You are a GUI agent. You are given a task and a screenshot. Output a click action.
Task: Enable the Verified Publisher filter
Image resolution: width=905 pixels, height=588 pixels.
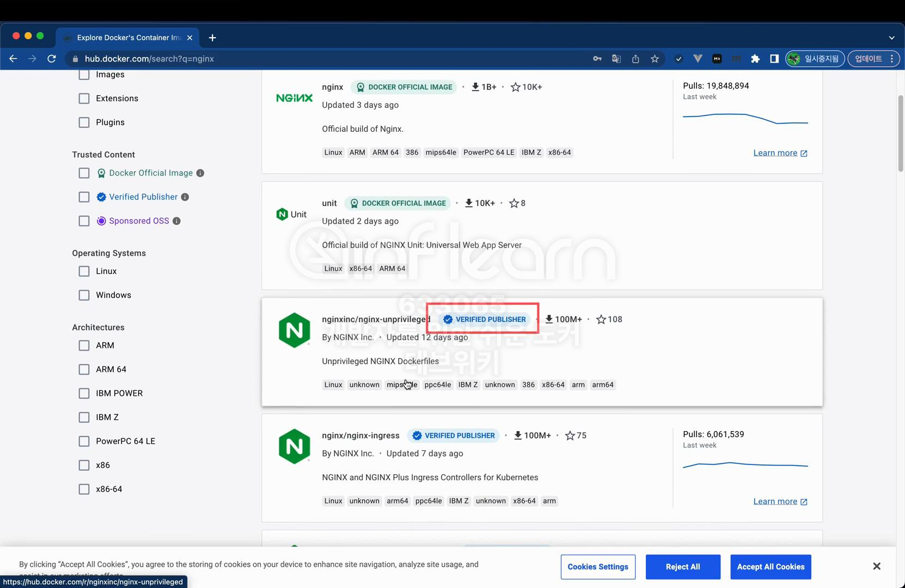point(84,197)
